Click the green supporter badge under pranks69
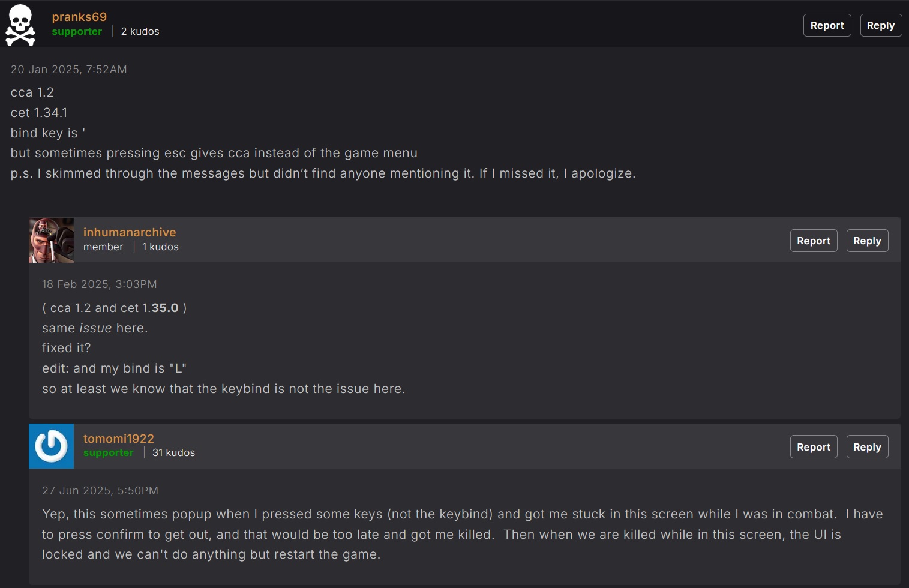Viewport: 909px width, 588px height. pyautogui.click(x=77, y=32)
